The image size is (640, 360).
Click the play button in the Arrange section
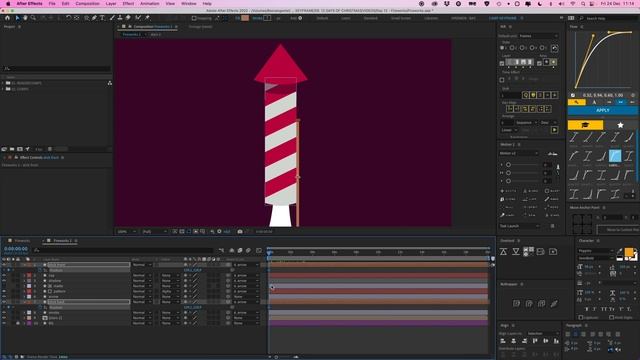tap(554, 130)
